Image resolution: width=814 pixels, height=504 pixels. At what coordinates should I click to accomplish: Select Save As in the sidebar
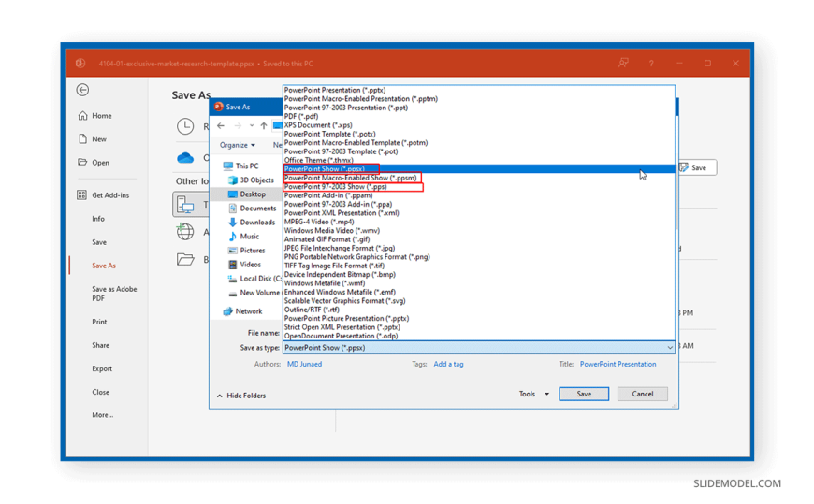pyautogui.click(x=104, y=266)
